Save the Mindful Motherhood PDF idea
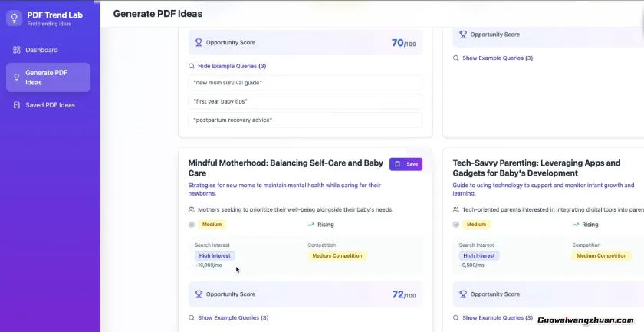The height and width of the screenshot is (332, 644). (406, 164)
